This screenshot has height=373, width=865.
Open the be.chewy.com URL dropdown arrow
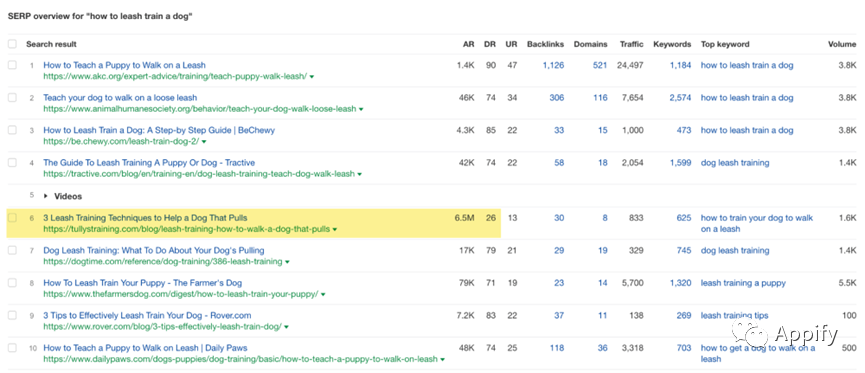[204, 142]
